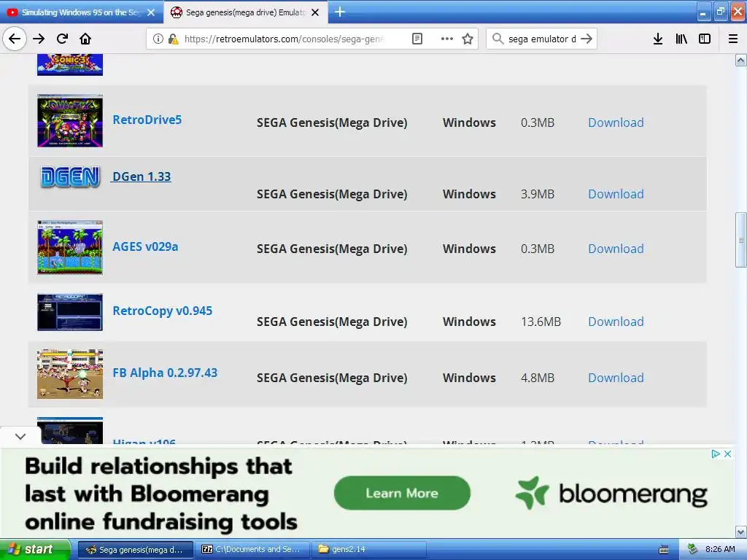Click the 4.8MB size for FB Alpha

point(538,378)
